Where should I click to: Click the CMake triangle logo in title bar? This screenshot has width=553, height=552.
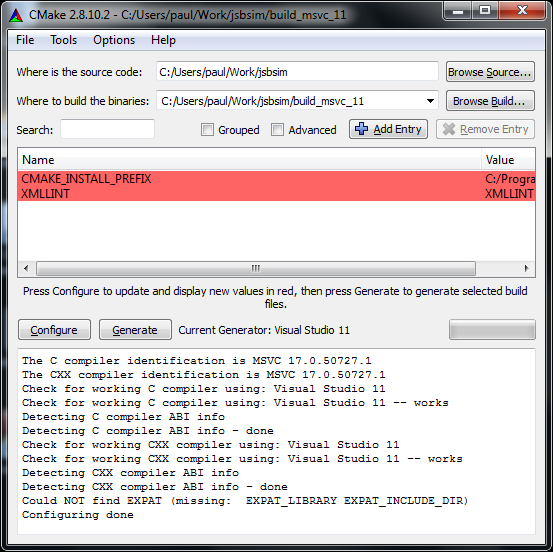tap(16, 15)
